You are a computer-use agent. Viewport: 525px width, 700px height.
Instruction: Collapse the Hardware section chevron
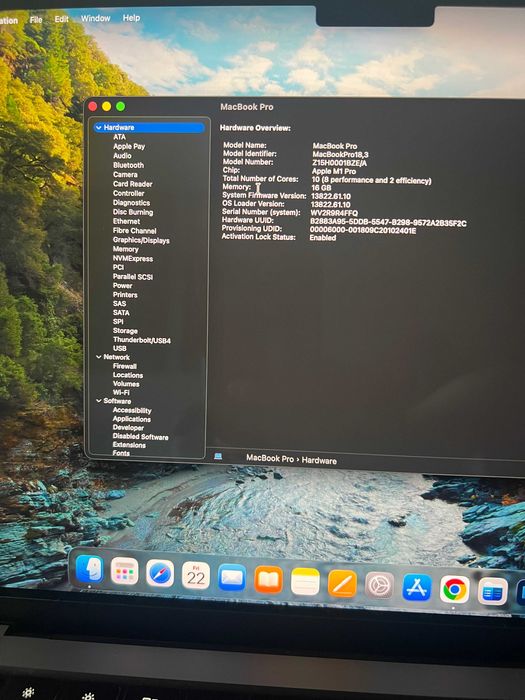point(99,128)
